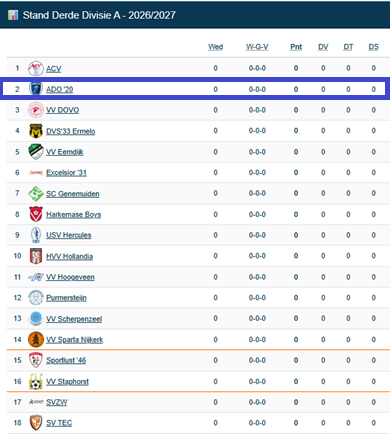
Task: Open the USV Hercules team link
Action: 69,235
